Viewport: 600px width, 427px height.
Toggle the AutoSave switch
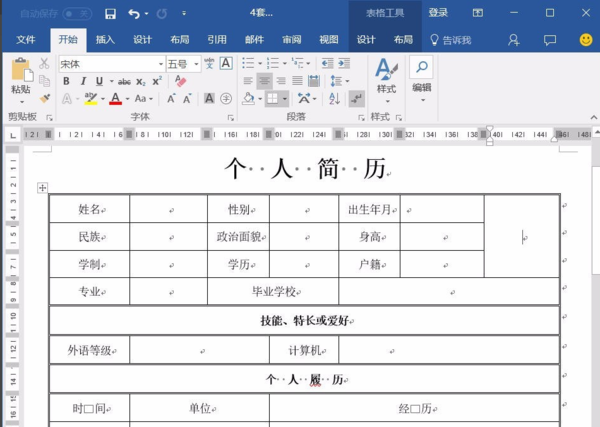(x=77, y=14)
